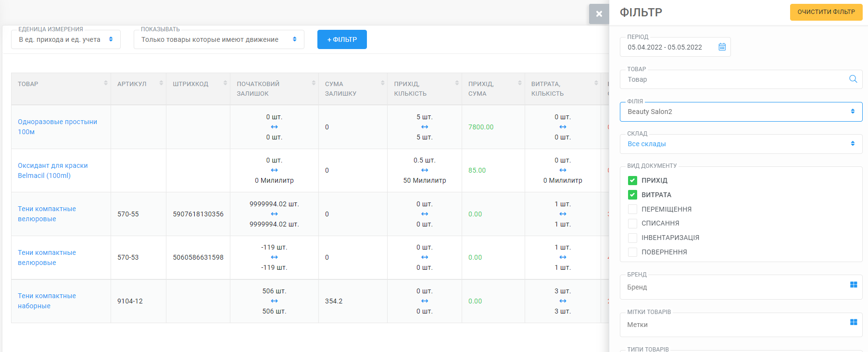The height and width of the screenshot is (352, 868).
Task: Click unit-swap arrow in 9104-12 initial balance cell
Action: tap(274, 301)
